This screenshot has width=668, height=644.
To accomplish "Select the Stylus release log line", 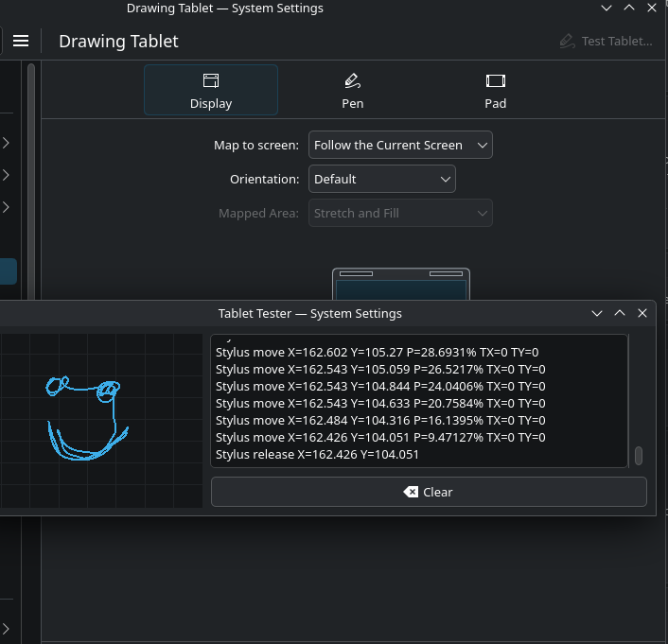I will [x=317, y=455].
